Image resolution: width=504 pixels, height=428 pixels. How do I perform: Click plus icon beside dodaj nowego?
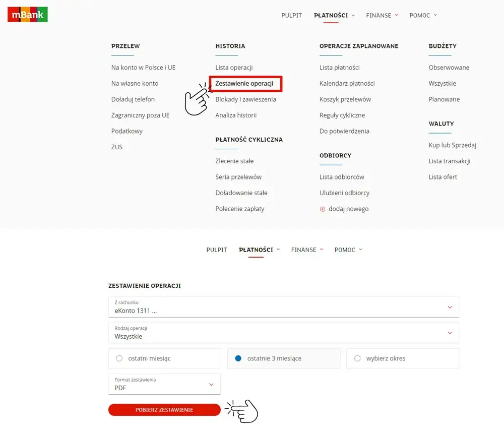coord(323,209)
